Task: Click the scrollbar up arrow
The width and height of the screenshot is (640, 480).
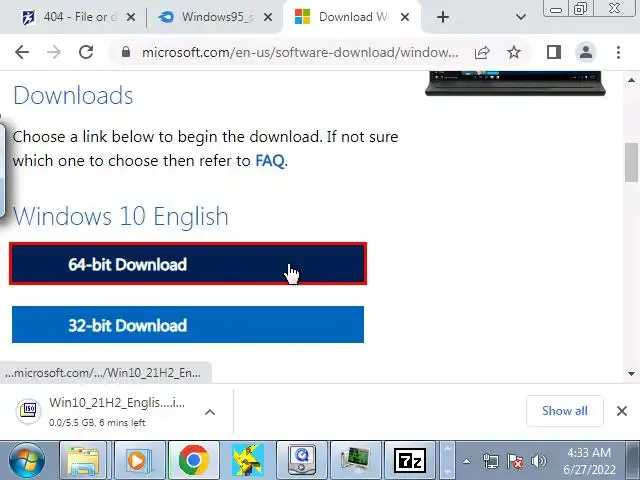Action: [x=631, y=80]
